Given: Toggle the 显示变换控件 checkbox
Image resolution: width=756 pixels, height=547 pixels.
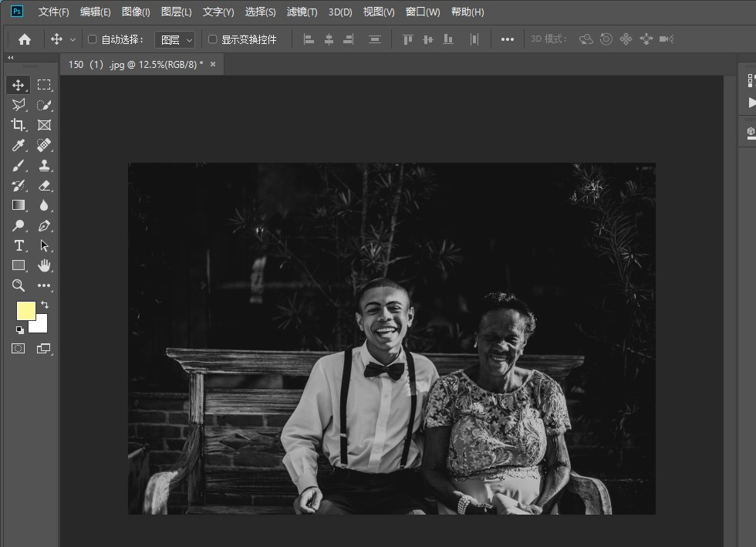Looking at the screenshot, I should pyautogui.click(x=213, y=39).
